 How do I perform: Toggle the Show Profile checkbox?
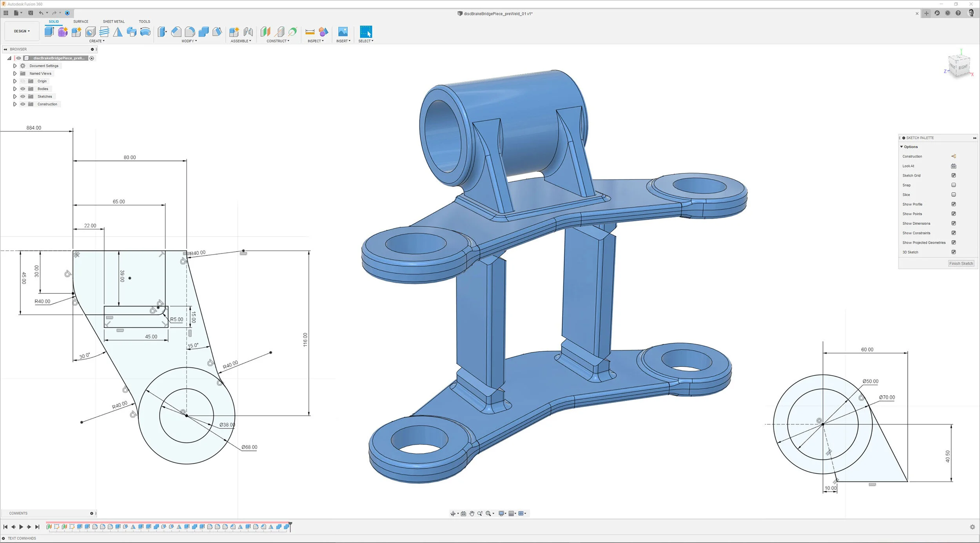(x=954, y=204)
